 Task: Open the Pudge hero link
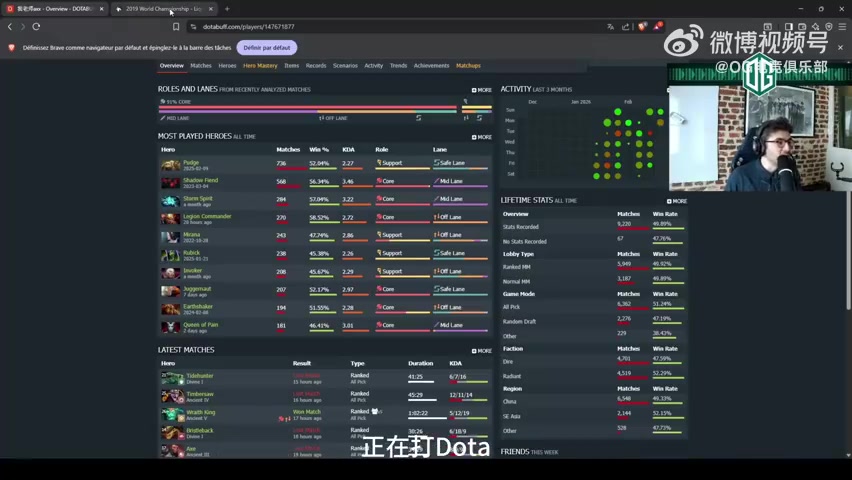click(x=191, y=163)
